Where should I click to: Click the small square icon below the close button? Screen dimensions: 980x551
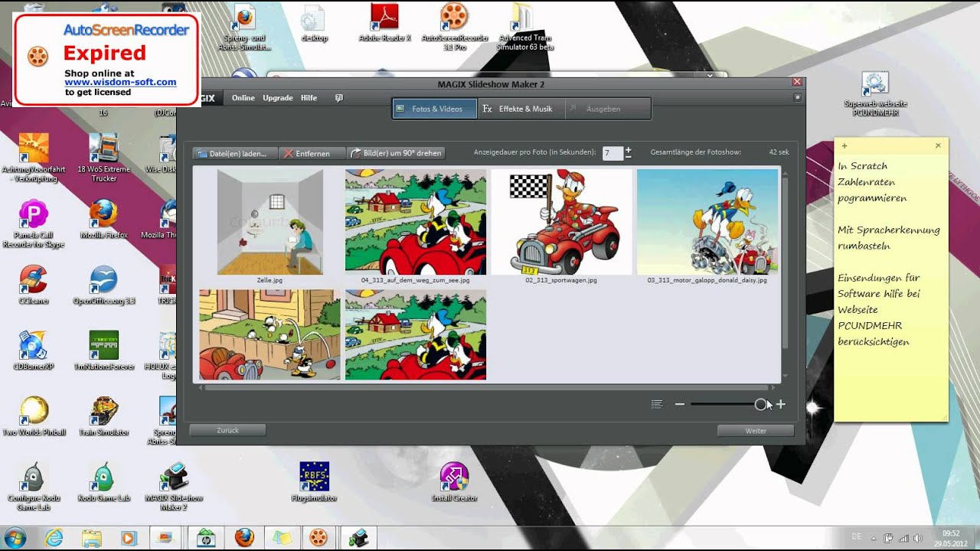coord(797,97)
